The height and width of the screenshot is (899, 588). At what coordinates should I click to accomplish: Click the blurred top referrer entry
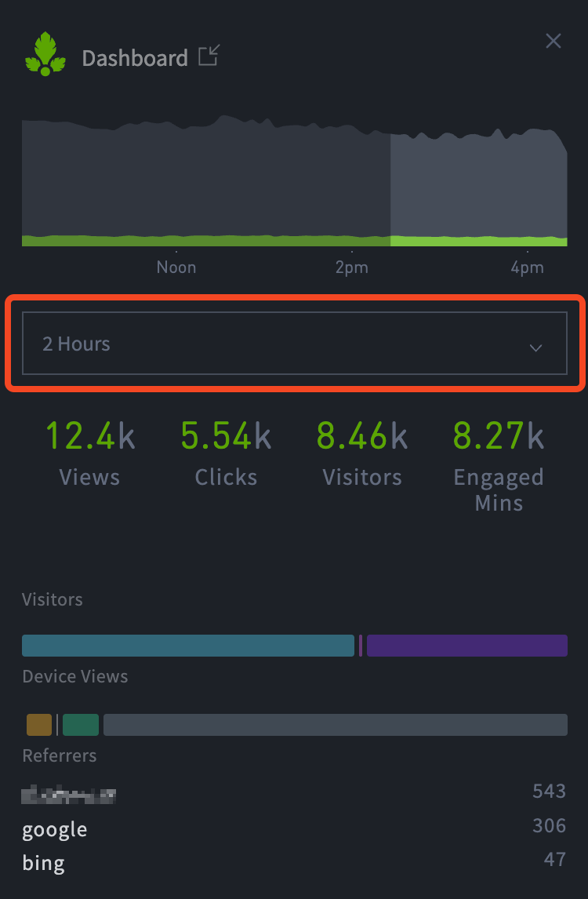click(69, 795)
